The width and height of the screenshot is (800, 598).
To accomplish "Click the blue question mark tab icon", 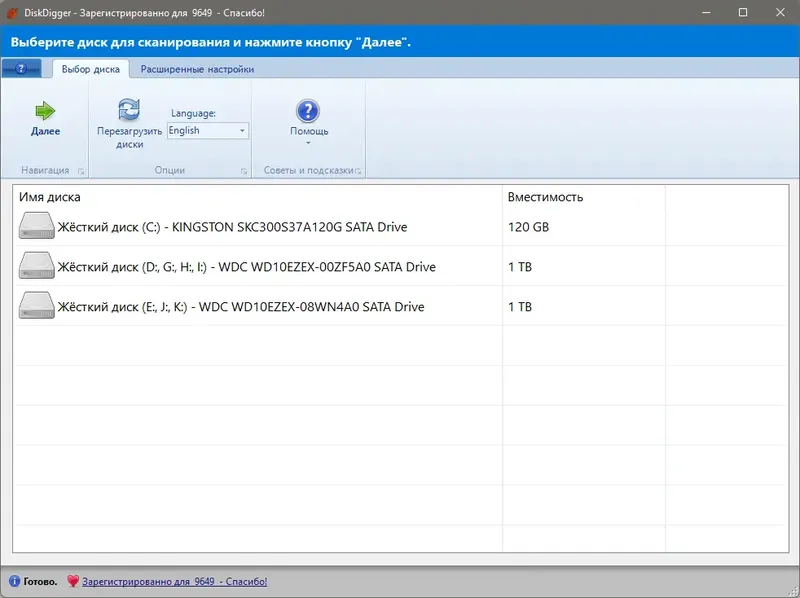I will (x=22, y=68).
